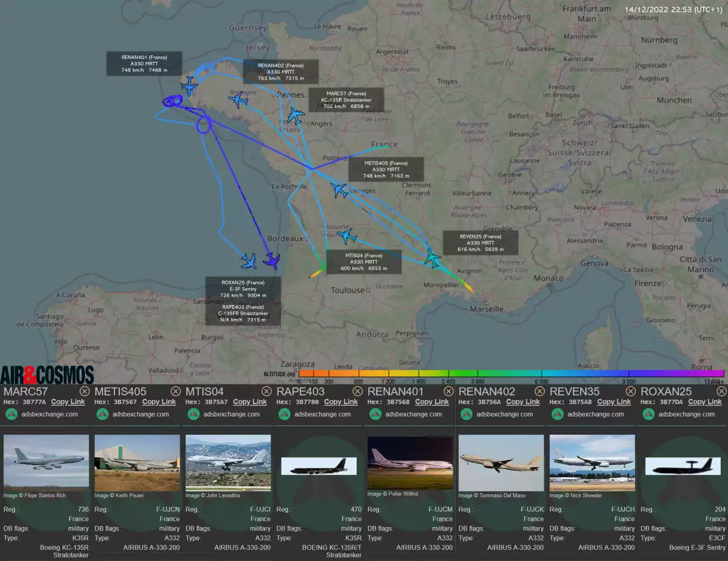Select the RENAN402 aircraft icon over Brittany
Viewport: 728px width, 561px height.
[x=240, y=100]
